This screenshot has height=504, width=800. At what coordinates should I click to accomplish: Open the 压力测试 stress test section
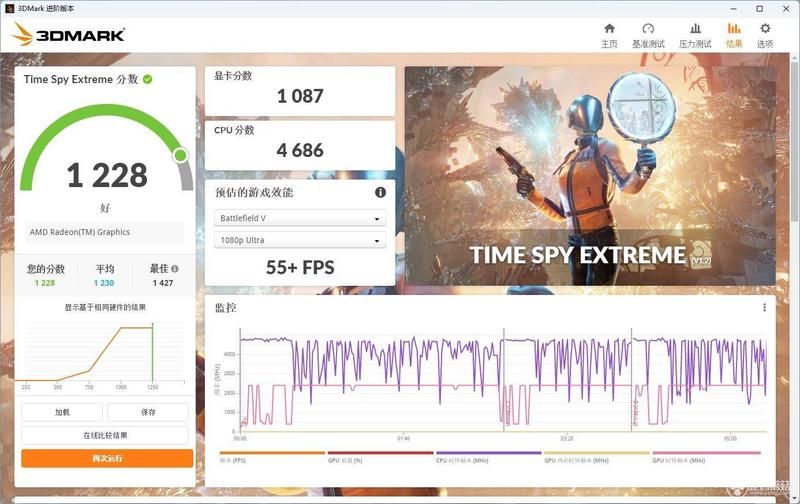click(695, 36)
